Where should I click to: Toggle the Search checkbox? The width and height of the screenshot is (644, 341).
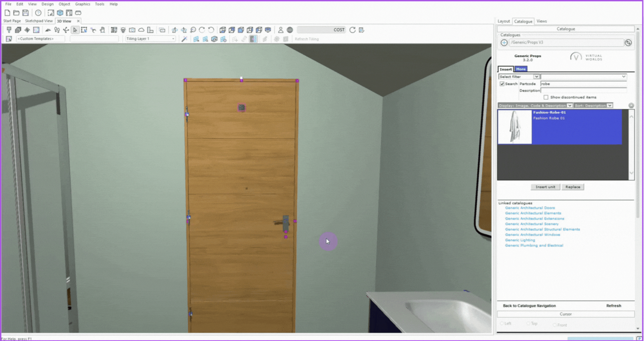(x=502, y=84)
